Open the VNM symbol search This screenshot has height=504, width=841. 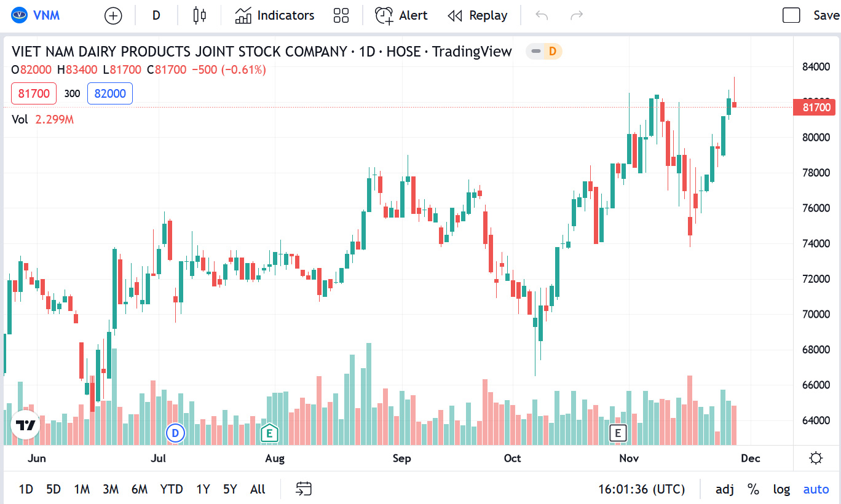(37, 16)
